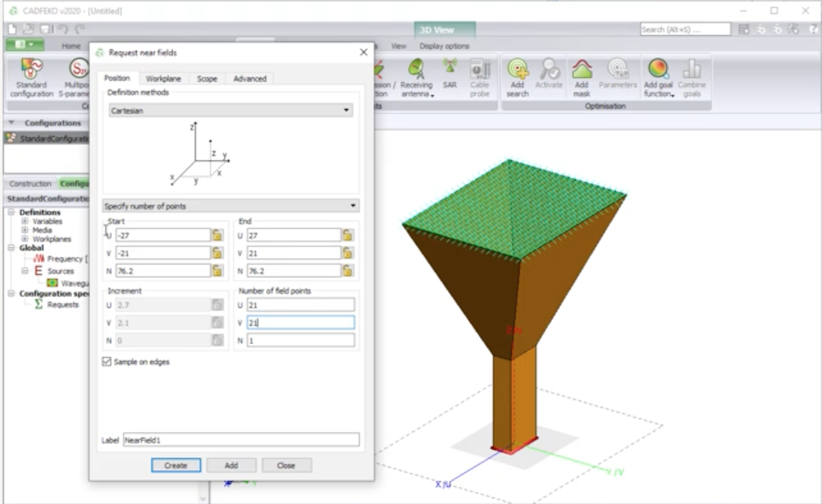Open the Cartesian definition methods dropdown

coord(230,111)
